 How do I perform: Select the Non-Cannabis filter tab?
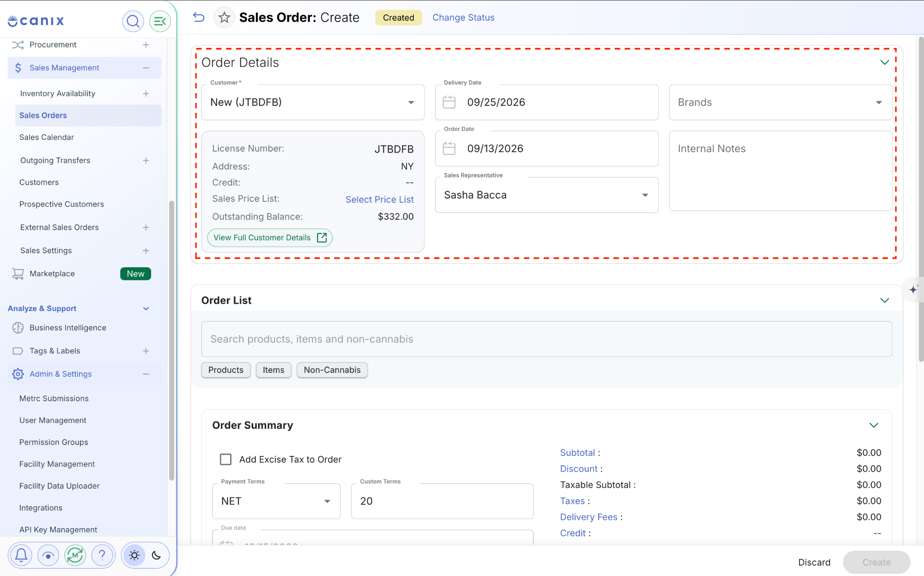tap(332, 370)
